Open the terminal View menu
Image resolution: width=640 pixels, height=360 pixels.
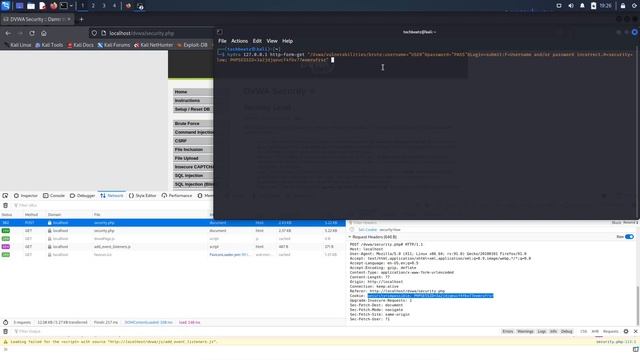pyautogui.click(x=272, y=41)
